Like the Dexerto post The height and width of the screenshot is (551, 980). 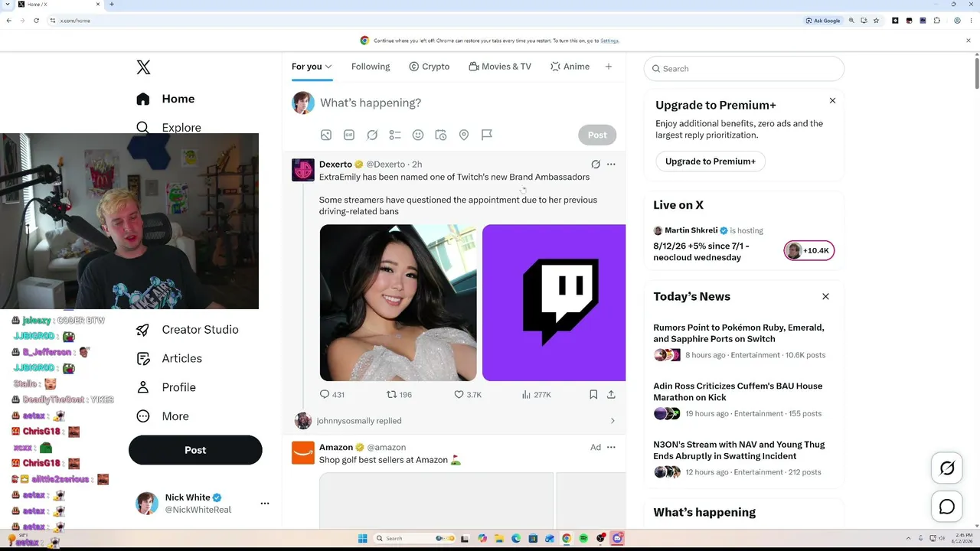point(468,395)
